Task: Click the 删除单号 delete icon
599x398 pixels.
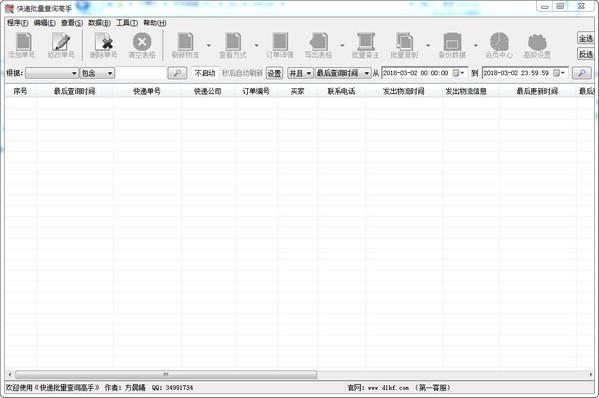Action: tap(104, 46)
